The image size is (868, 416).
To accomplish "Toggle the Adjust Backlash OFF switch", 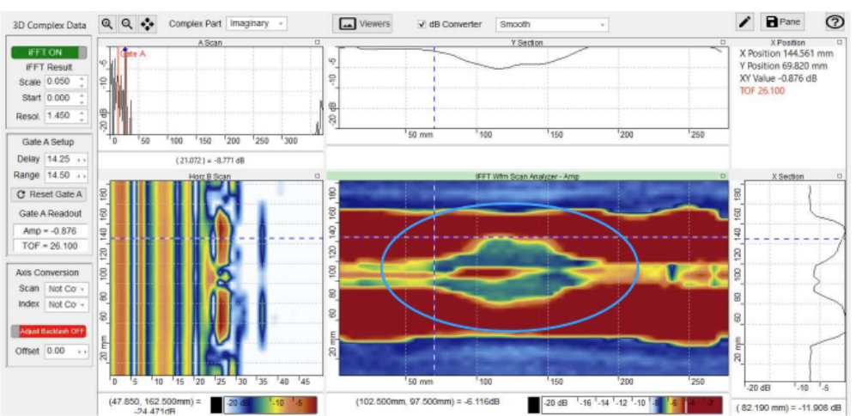I will 49,331.
